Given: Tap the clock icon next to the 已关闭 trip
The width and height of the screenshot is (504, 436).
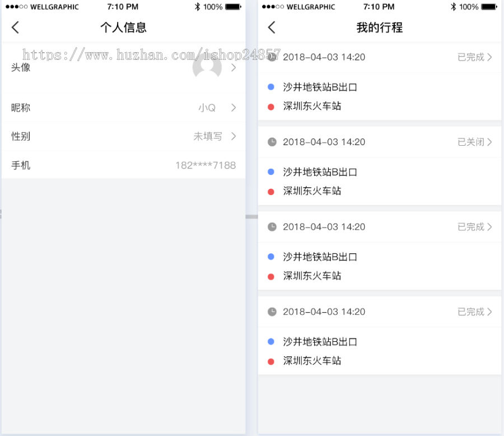Looking at the screenshot, I should [x=272, y=142].
